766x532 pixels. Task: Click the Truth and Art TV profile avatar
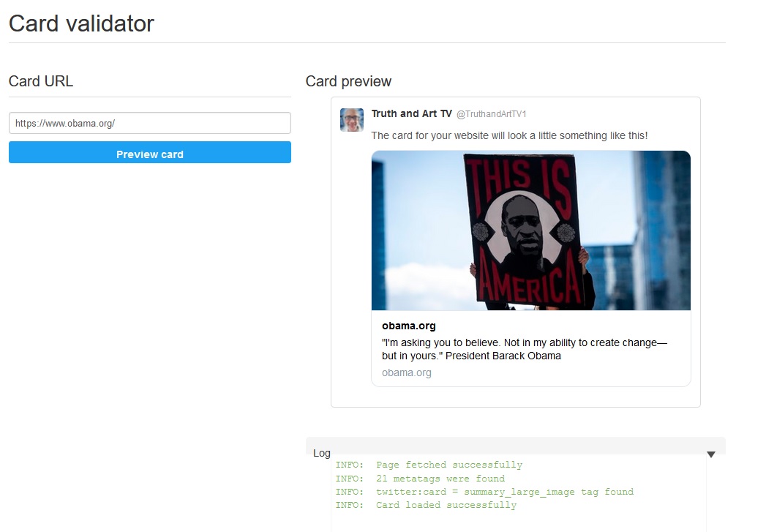[352, 120]
